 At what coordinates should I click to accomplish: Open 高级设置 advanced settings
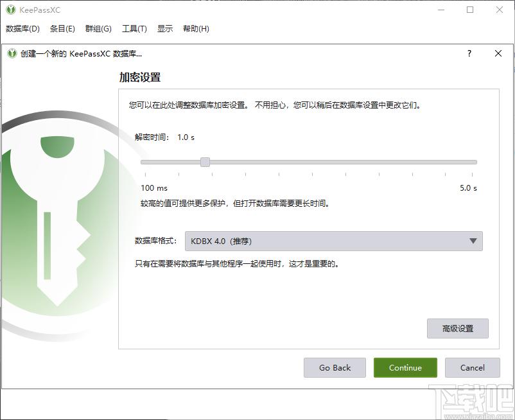457,328
